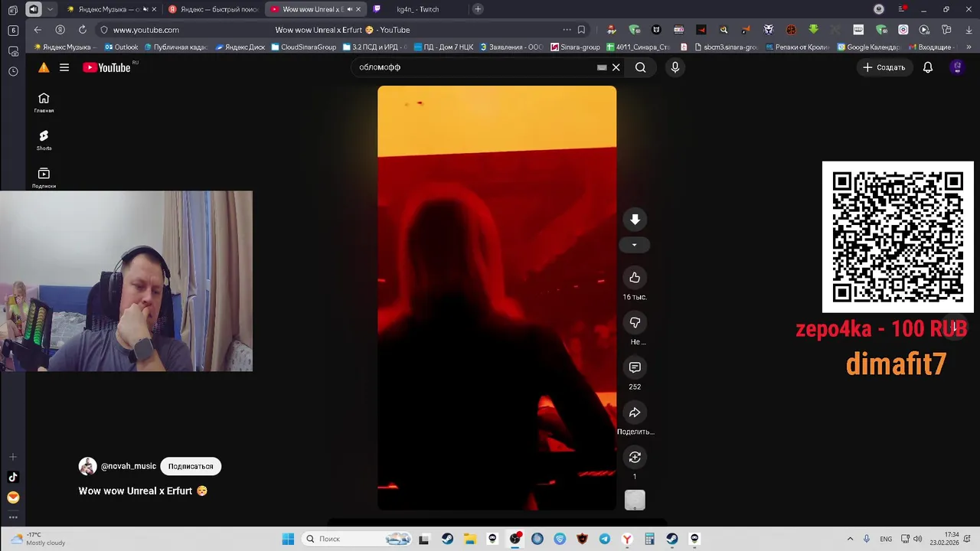980x551 pixels.
Task: Open the comments (252)
Action: pos(635,367)
